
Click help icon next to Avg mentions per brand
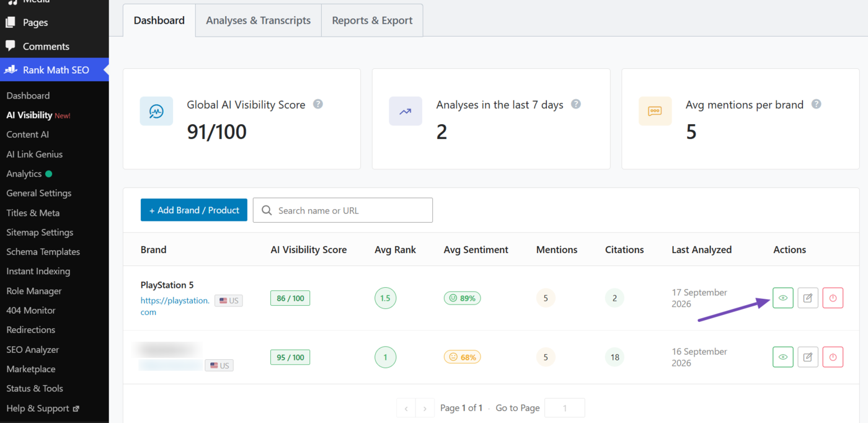pyautogui.click(x=817, y=104)
